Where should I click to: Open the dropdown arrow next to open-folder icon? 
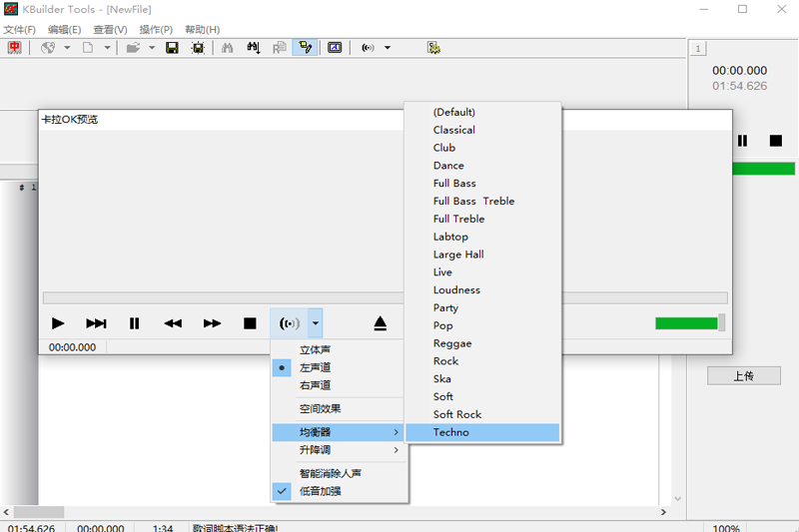(x=152, y=48)
